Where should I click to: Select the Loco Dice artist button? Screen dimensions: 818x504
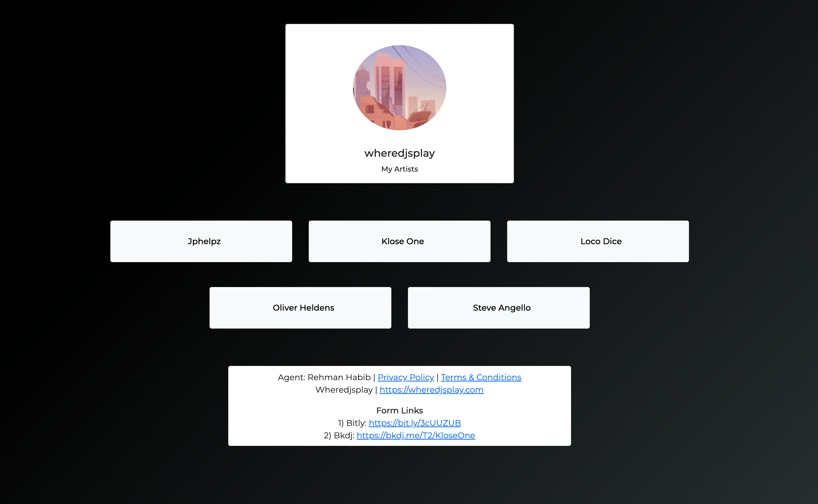(x=598, y=241)
